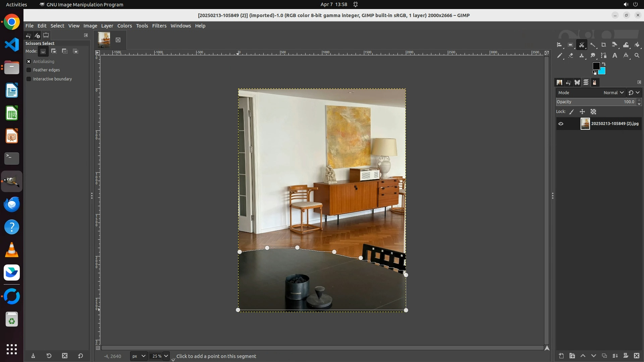This screenshot has width=644, height=362.
Task: Open the Colors menu
Action: tap(124, 26)
